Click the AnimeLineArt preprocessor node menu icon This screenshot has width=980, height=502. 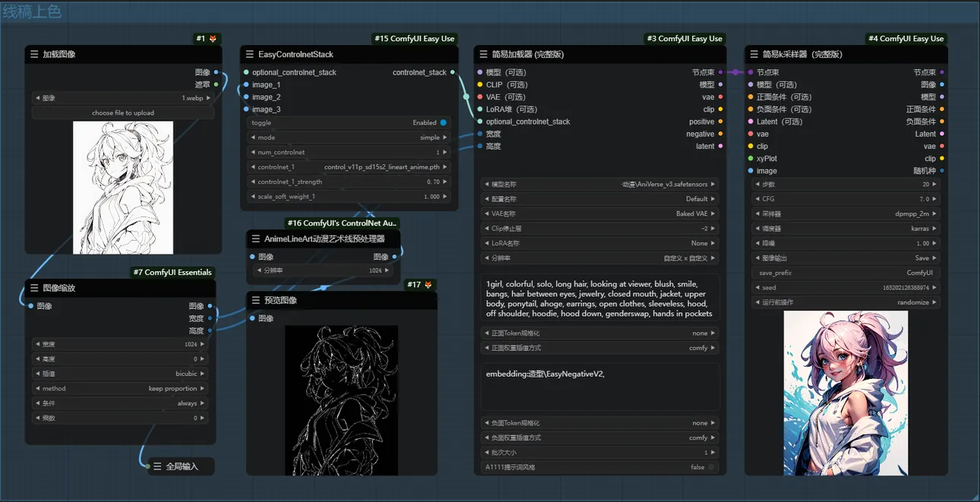point(255,239)
